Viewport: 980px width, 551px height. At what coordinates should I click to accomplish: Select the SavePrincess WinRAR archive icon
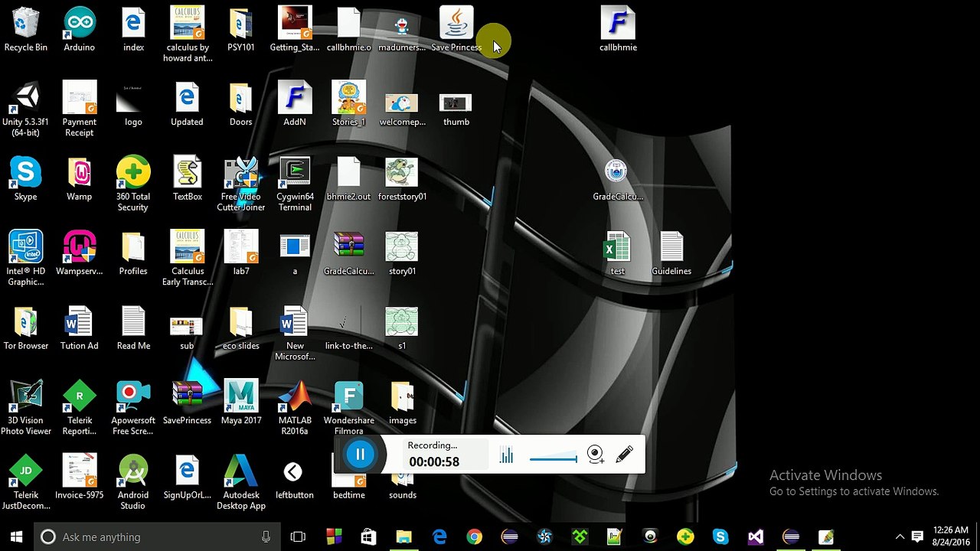[x=188, y=403]
